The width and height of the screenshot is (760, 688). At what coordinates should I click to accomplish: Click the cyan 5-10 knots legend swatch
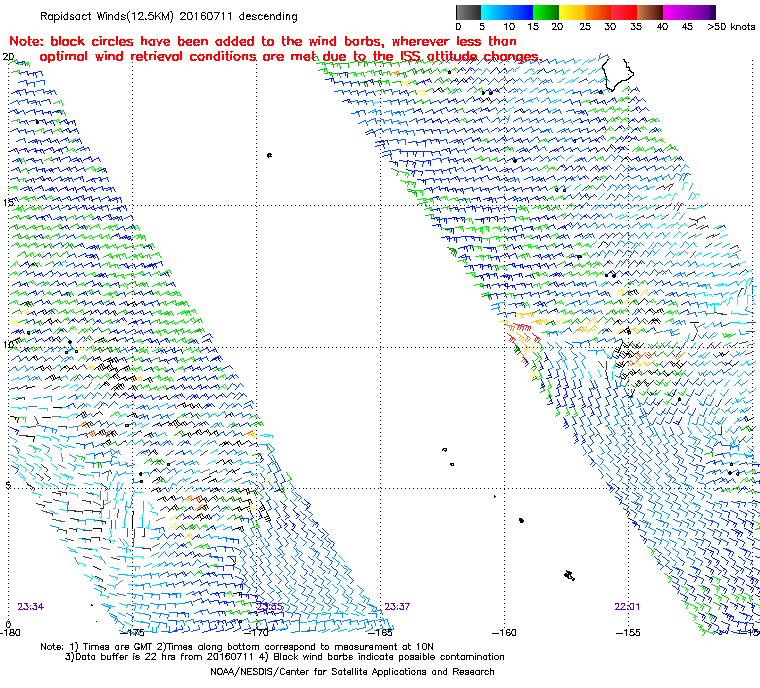tap(494, 12)
